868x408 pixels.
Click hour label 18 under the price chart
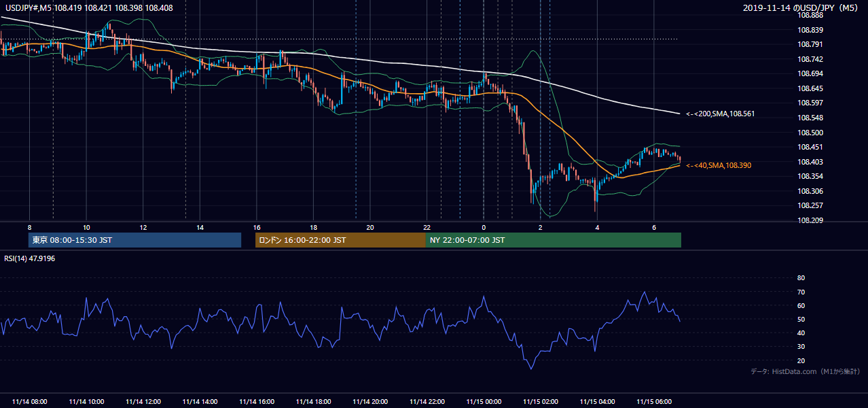tap(313, 227)
